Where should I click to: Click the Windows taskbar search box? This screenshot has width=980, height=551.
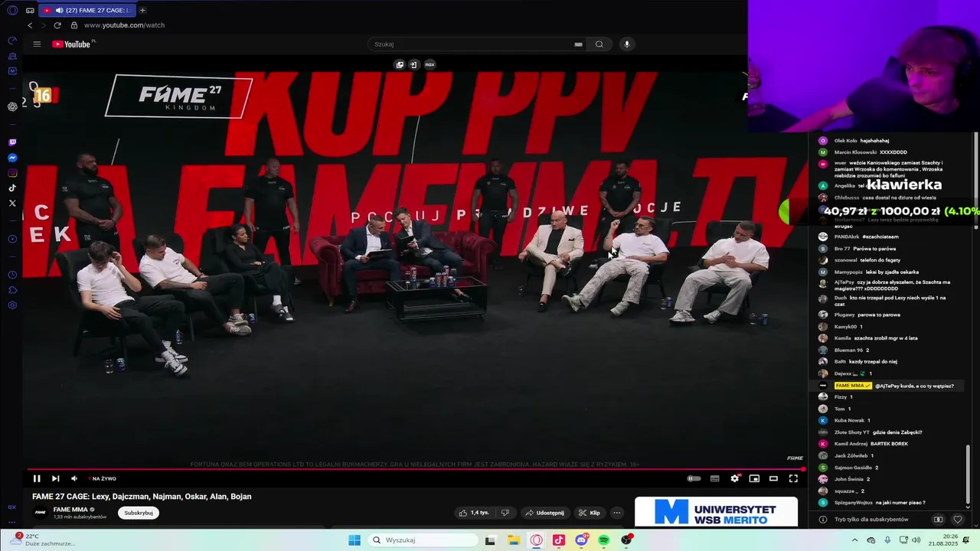pyautogui.click(x=423, y=540)
